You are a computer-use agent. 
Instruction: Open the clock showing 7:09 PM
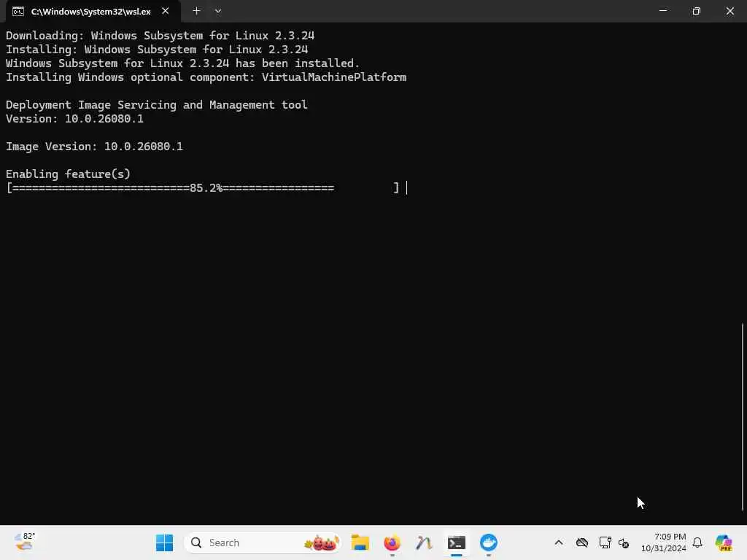click(x=664, y=542)
